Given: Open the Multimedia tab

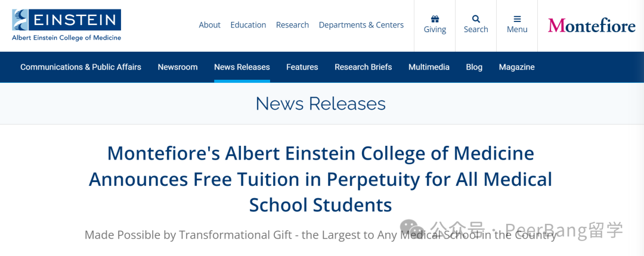Looking at the screenshot, I should tap(429, 67).
